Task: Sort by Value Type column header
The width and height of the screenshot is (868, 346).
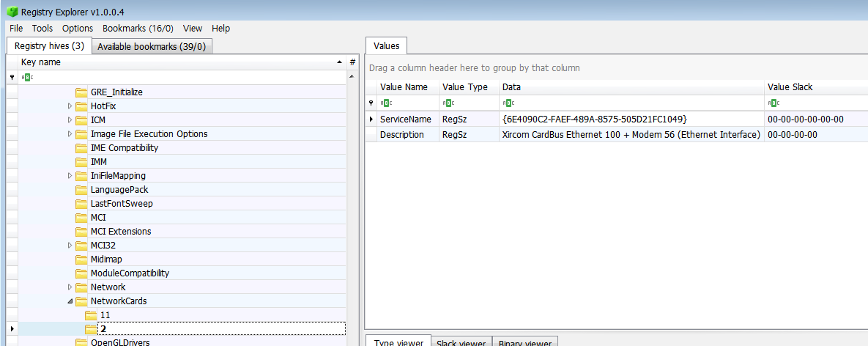Action: 469,87
